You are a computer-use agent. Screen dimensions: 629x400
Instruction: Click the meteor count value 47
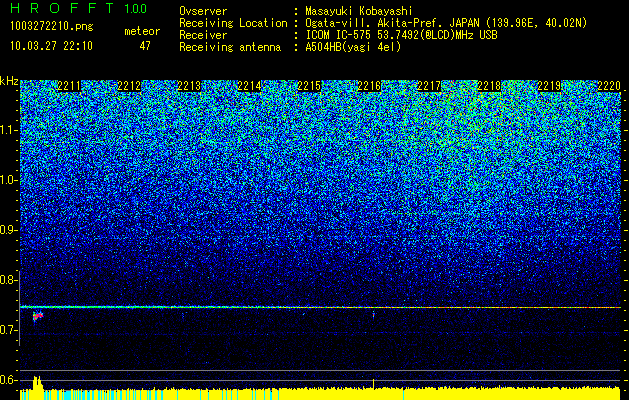(145, 46)
